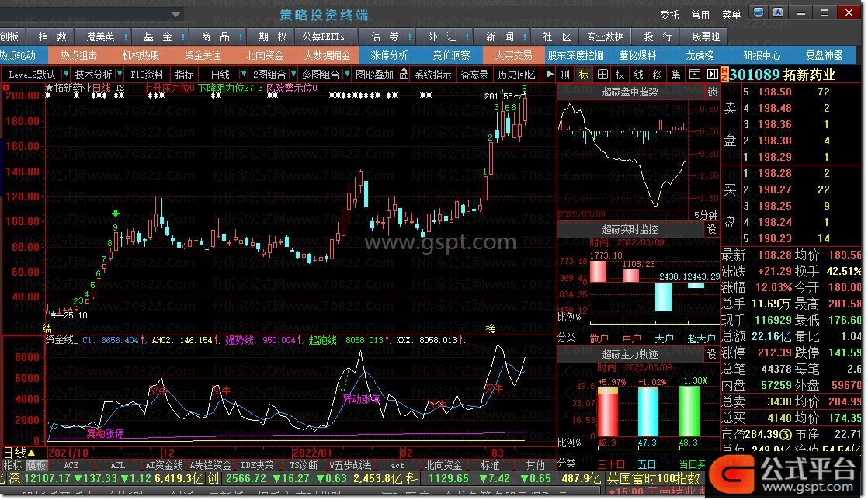Open 涨停分析 page
This screenshot has height=500, width=868.
pyautogui.click(x=389, y=55)
